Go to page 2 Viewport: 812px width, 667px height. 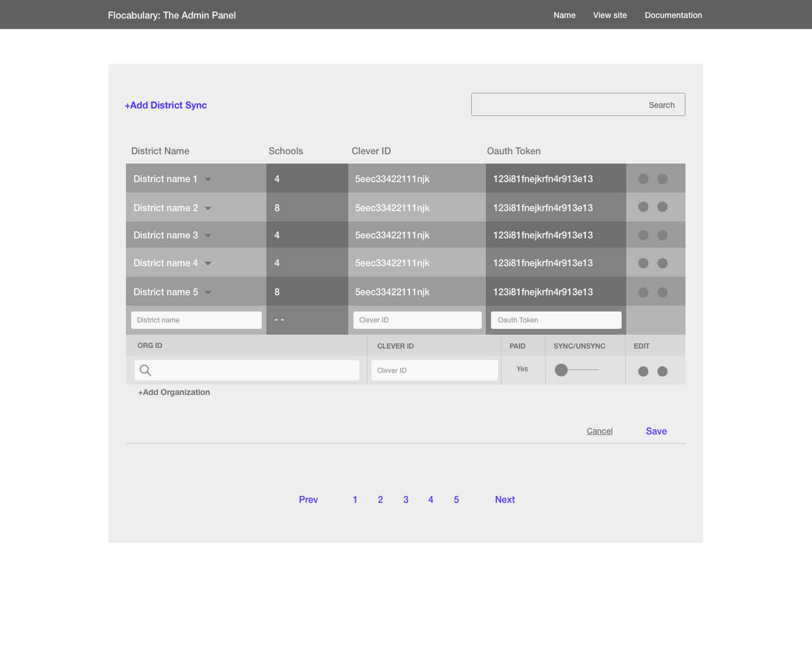(x=380, y=499)
